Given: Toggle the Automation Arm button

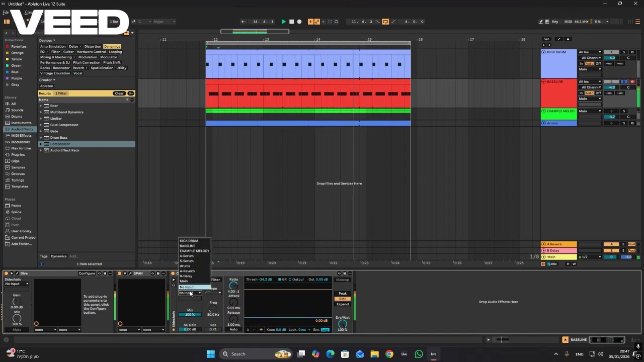Looking at the screenshot, I should [x=316, y=22].
